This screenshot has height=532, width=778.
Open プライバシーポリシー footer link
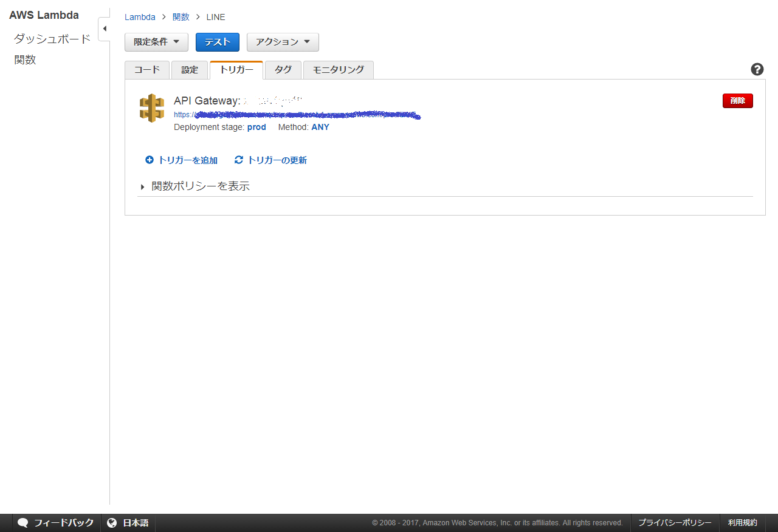[675, 523]
